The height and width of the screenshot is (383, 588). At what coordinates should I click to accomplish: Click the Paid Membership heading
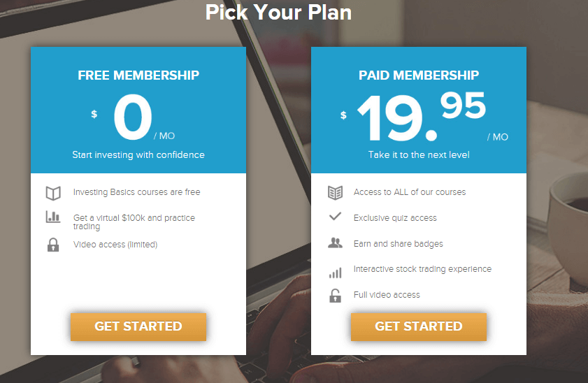tap(419, 75)
